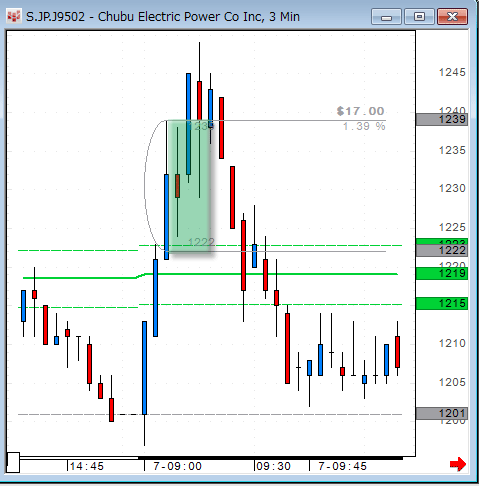This screenshot has width=479, height=486.
Task: Click the 1222 label inside green box
Action: pyautogui.click(x=201, y=242)
